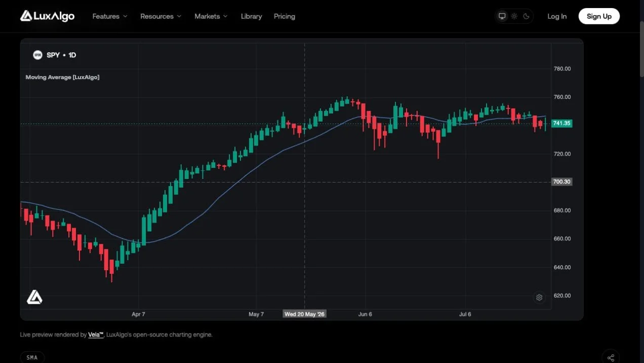Expand the Features menu
Screen dimensions: 644x363
[x=110, y=16]
